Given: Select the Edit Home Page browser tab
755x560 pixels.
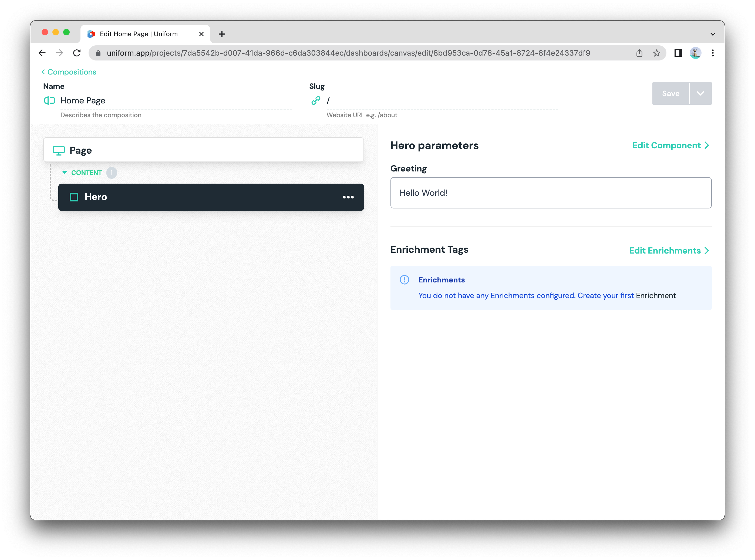Looking at the screenshot, I should click(139, 34).
